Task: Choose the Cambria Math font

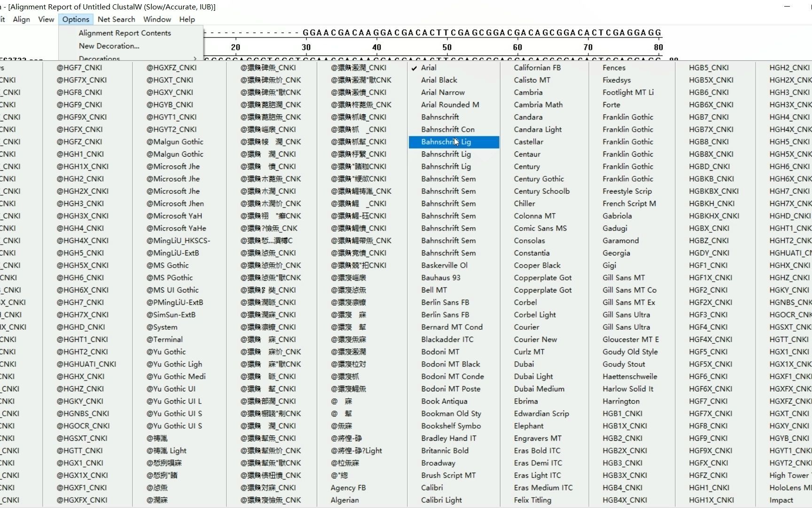Action: (538, 105)
